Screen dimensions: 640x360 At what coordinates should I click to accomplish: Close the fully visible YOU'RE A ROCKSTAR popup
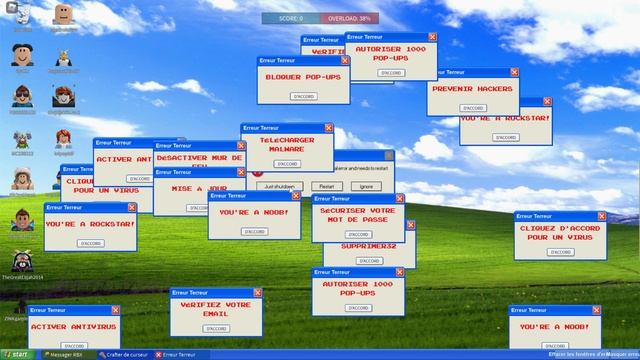click(x=132, y=208)
